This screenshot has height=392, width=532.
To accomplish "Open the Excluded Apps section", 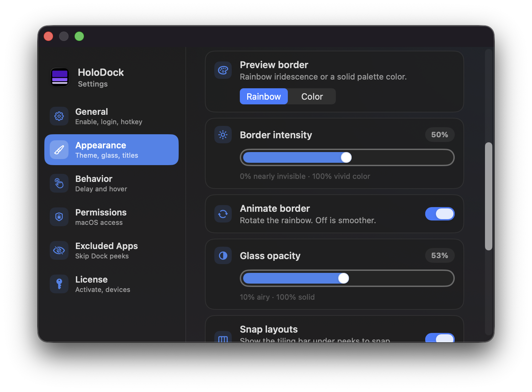I will pyautogui.click(x=112, y=250).
